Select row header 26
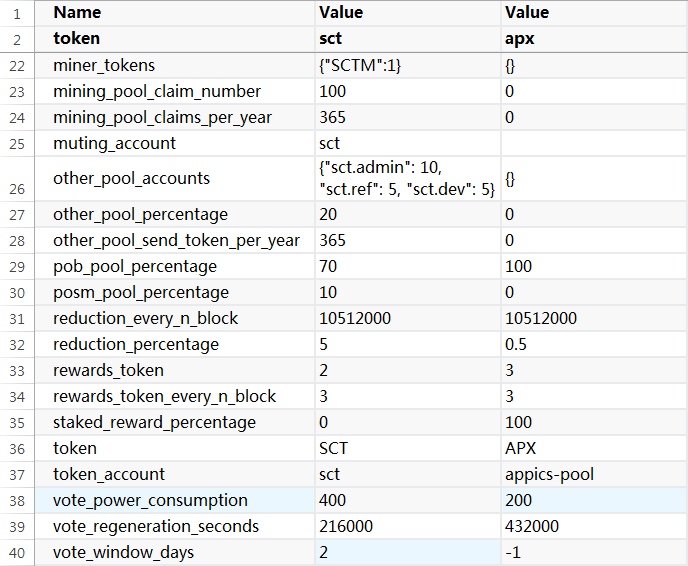 (17, 179)
